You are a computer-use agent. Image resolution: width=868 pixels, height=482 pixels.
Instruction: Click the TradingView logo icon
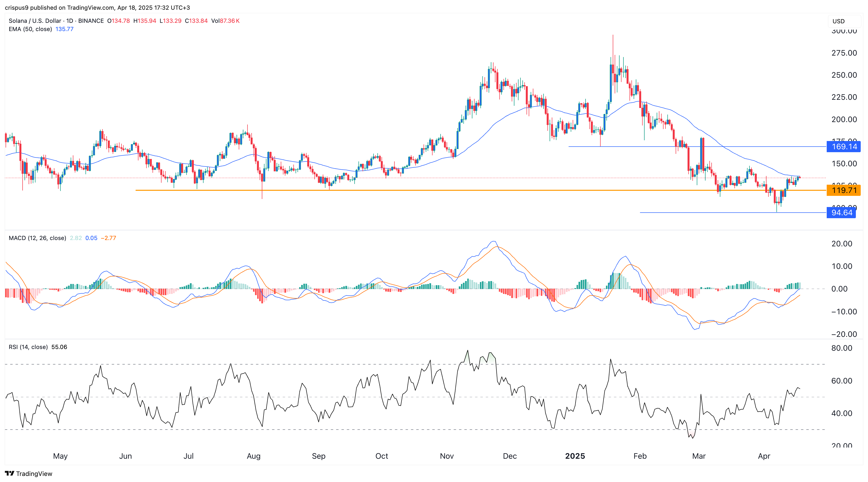click(9, 473)
